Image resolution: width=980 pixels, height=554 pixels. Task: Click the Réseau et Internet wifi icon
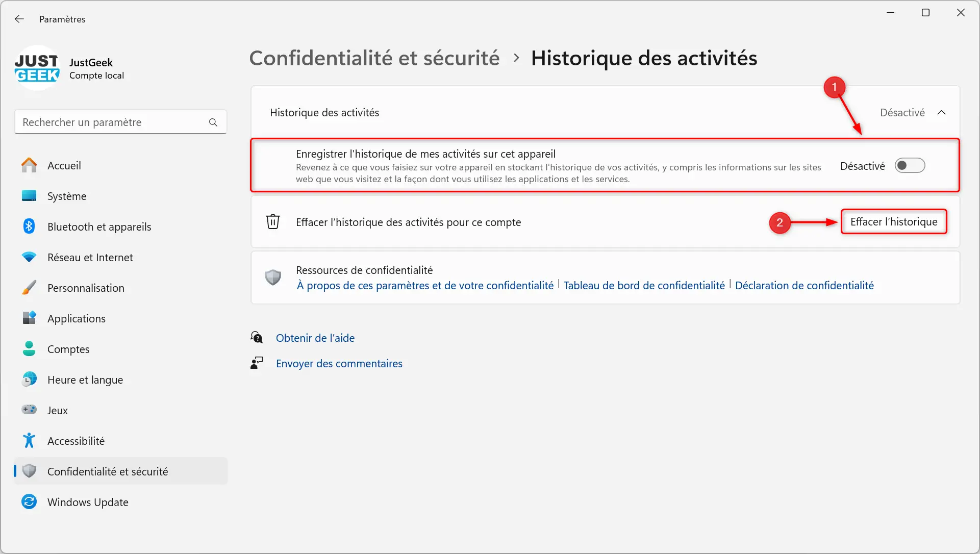(29, 257)
